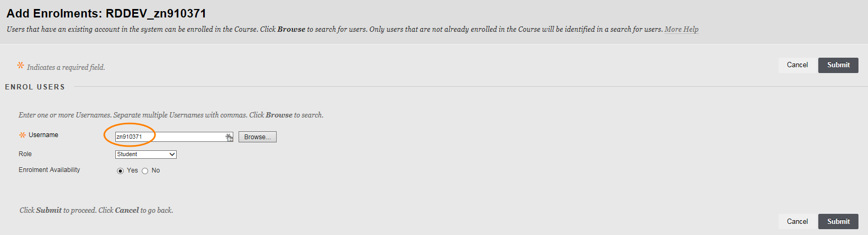Screen dimensions: 868x235
Task: Click the bottom Submit button
Action: click(838, 222)
